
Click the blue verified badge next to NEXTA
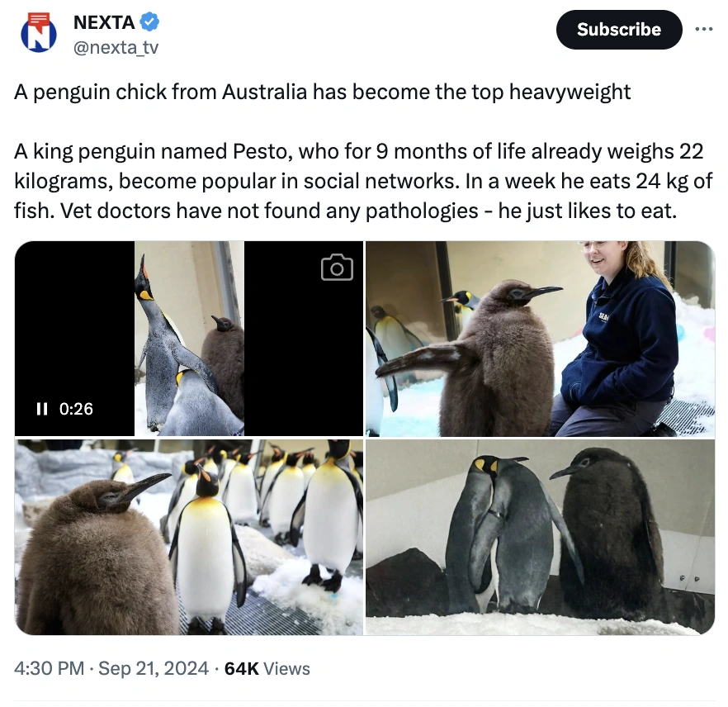pyautogui.click(x=149, y=21)
